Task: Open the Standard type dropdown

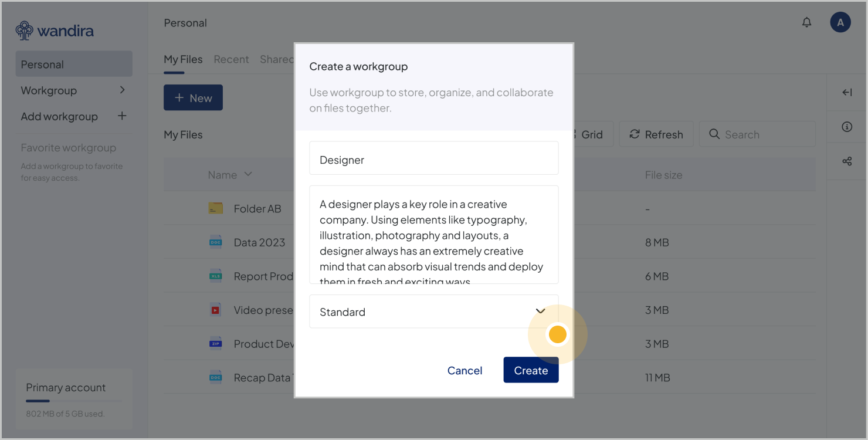Action: (433, 312)
